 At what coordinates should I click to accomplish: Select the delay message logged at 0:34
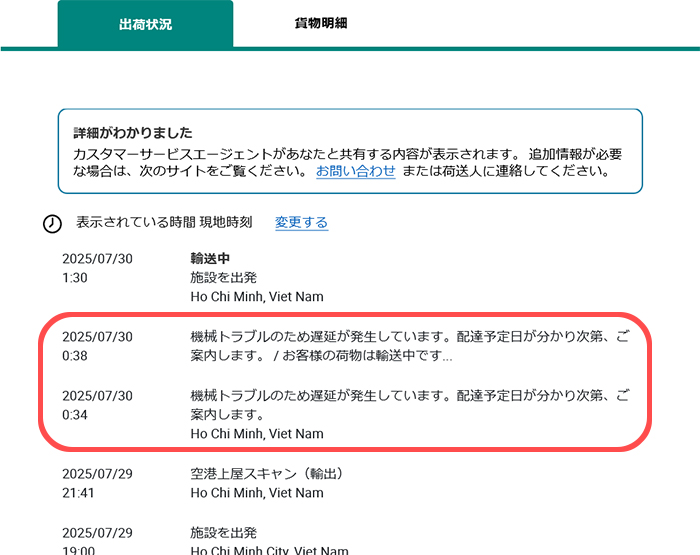point(410,405)
